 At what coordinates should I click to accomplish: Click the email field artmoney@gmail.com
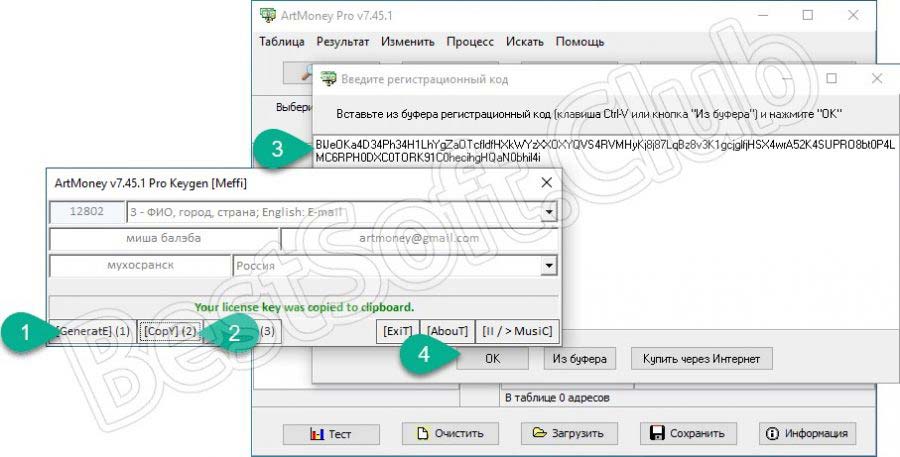[419, 238]
